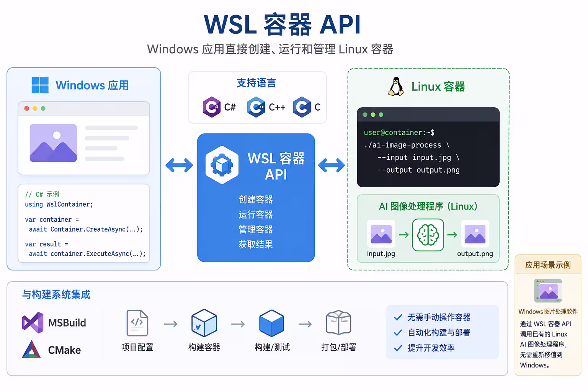
Task: Click the 构建容器 step label
Action: point(204,347)
